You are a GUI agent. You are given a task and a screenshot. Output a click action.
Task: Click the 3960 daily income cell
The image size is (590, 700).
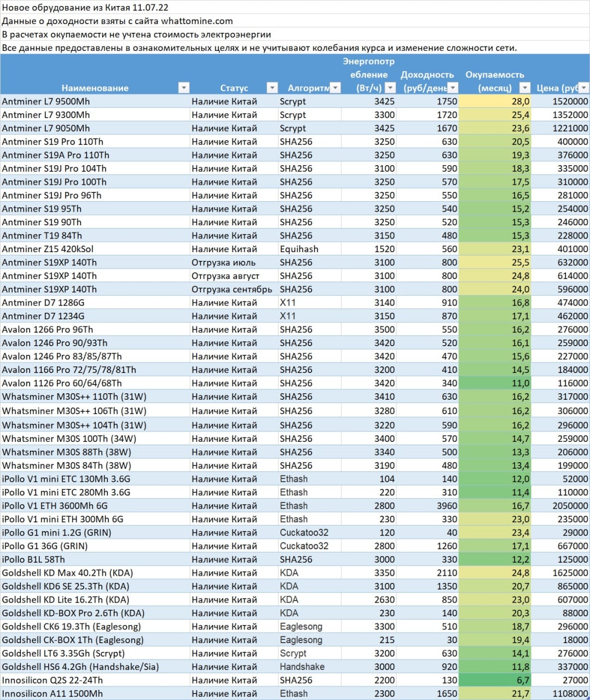(x=427, y=506)
